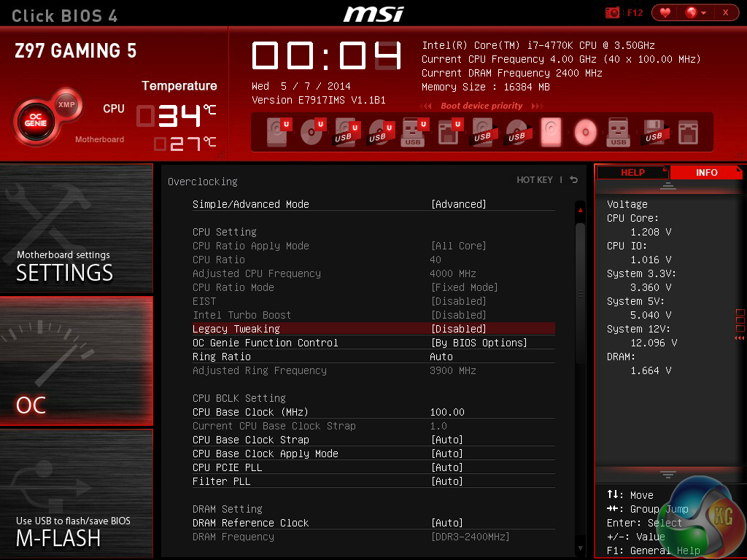Open the OC overclocking section
Image resolution: width=747 pixels, height=560 pixels.
point(76,360)
